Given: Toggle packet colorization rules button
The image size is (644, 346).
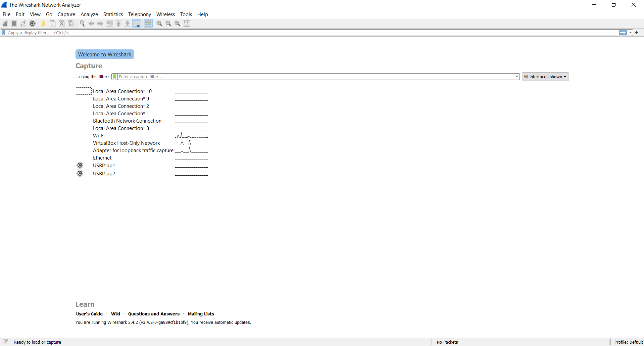Looking at the screenshot, I should pyautogui.click(x=148, y=24).
